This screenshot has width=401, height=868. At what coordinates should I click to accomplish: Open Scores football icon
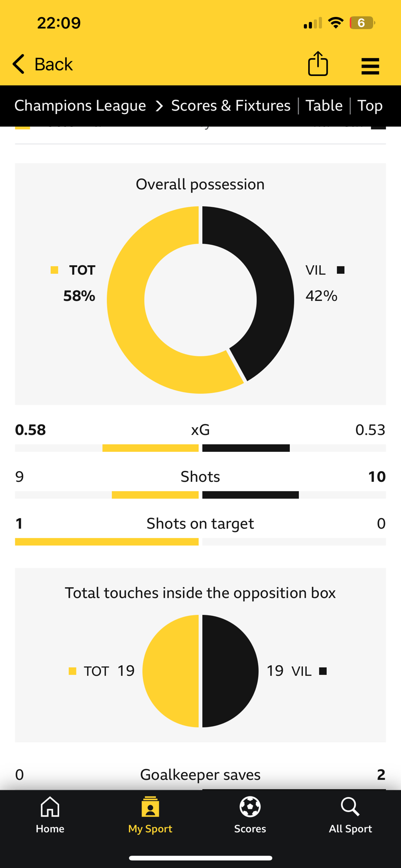click(250, 807)
